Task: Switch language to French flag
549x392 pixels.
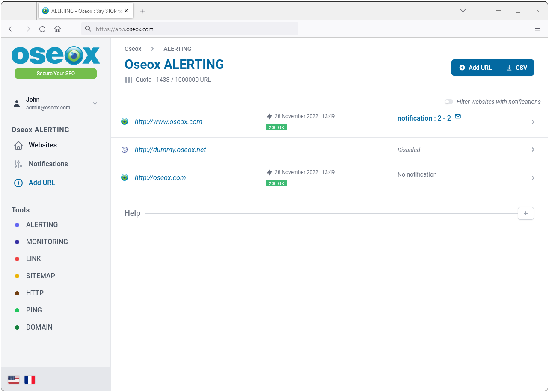Action: coord(30,380)
